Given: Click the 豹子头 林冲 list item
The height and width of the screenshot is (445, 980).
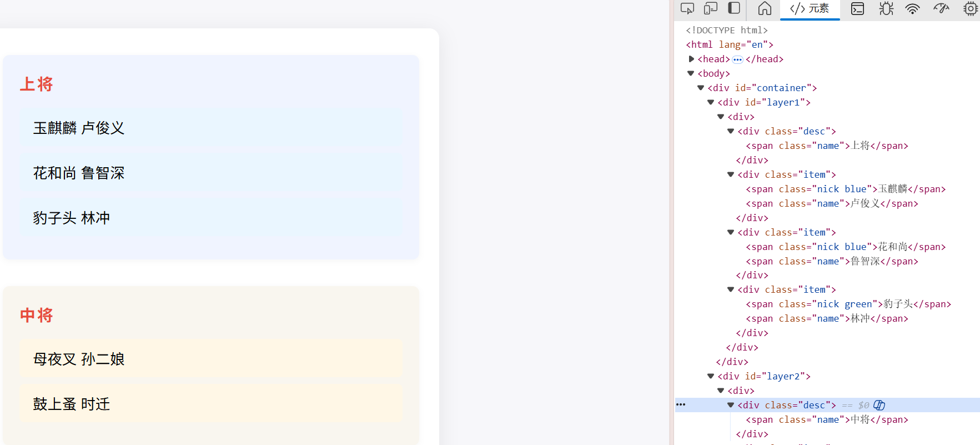Looking at the screenshot, I should 211,218.
